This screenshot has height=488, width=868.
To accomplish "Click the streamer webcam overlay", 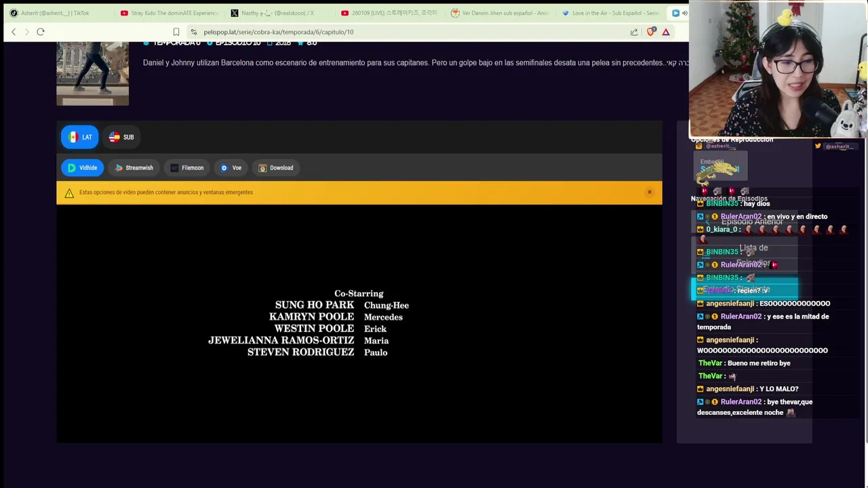I will 778,69.
